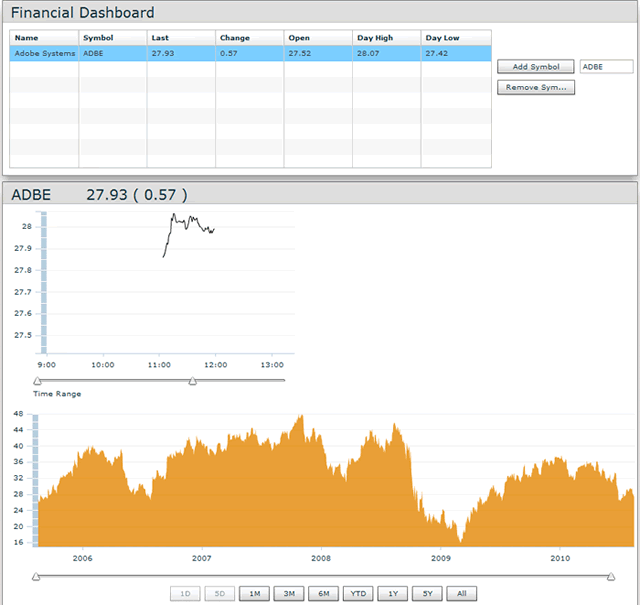
Task: Switch chart range to 3M
Action: (289, 594)
